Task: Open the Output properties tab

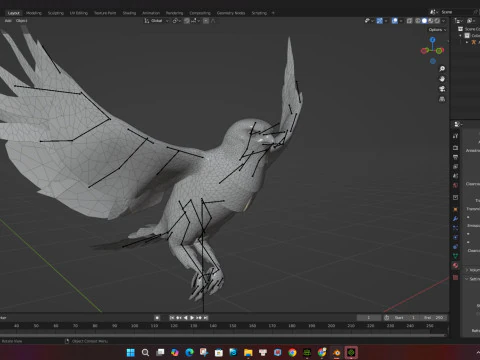Action: (x=455, y=157)
